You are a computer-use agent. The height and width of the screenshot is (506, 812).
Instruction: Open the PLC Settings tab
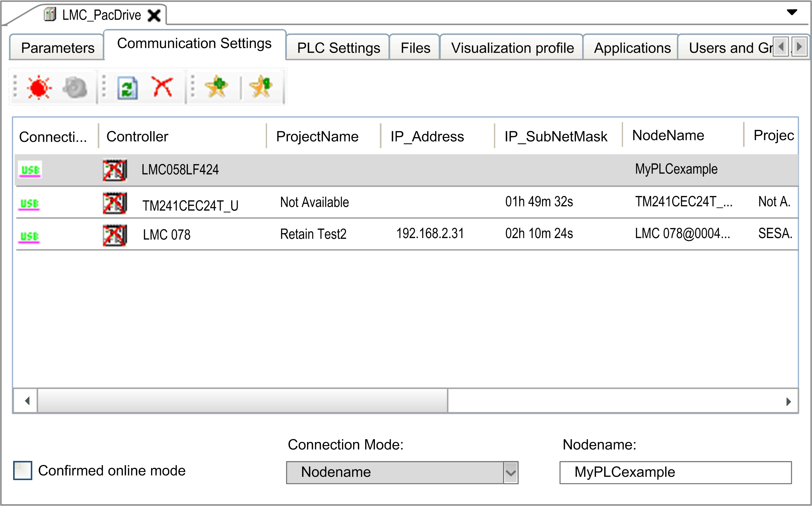338,47
